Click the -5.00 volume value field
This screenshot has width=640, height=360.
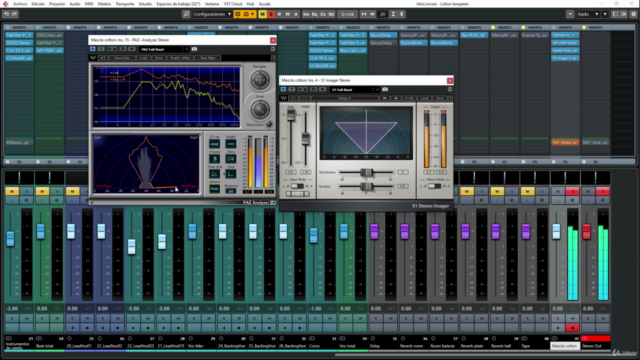coord(133,309)
